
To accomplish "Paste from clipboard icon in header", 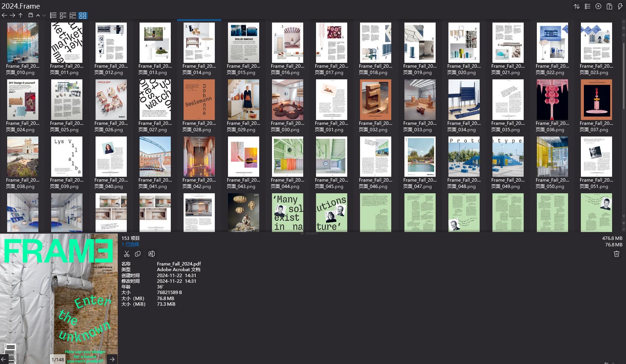I will (x=609, y=6).
